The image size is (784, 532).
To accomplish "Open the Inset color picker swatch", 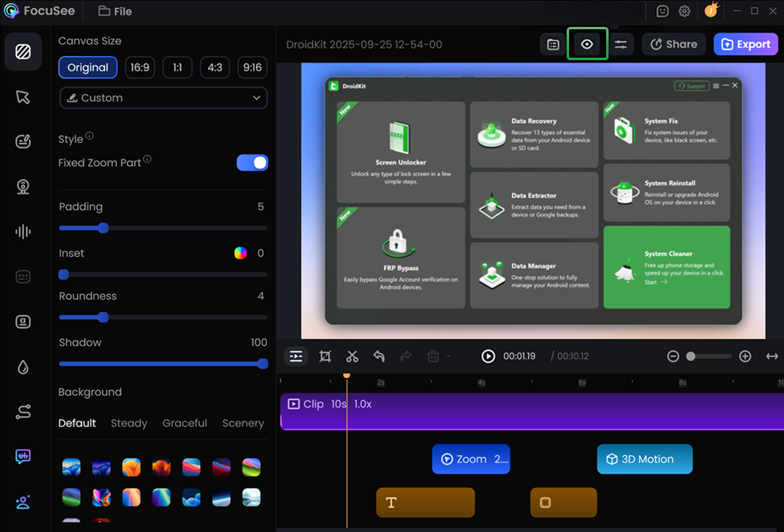I will [x=240, y=253].
